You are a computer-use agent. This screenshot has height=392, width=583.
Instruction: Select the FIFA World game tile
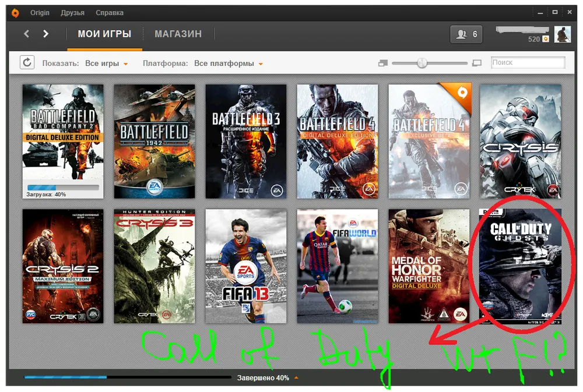click(x=337, y=266)
